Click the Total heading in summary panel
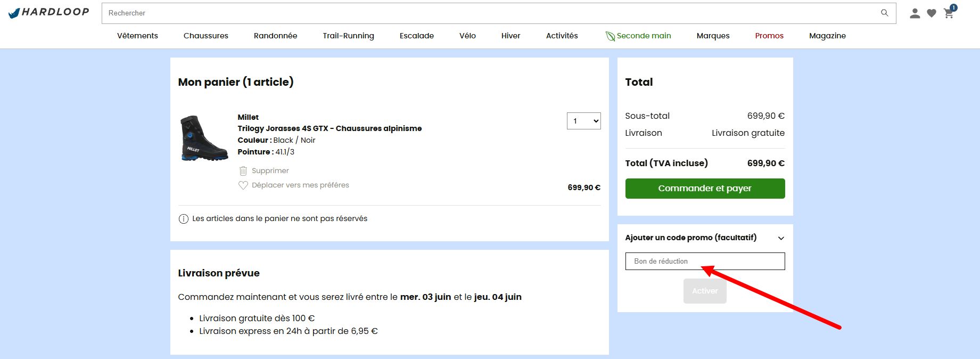This screenshot has width=980, height=359. [x=639, y=82]
